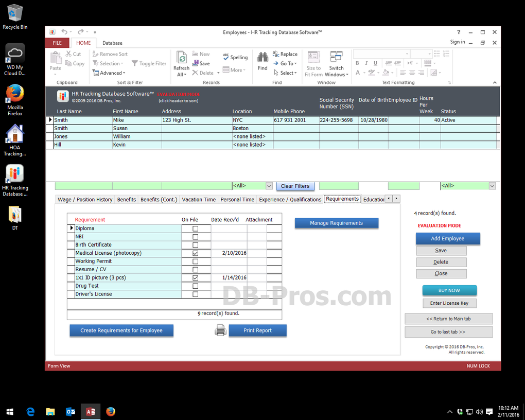Image resolution: width=525 pixels, height=420 pixels.
Task: Click the Last Name column header to sort
Action: [x=69, y=112]
